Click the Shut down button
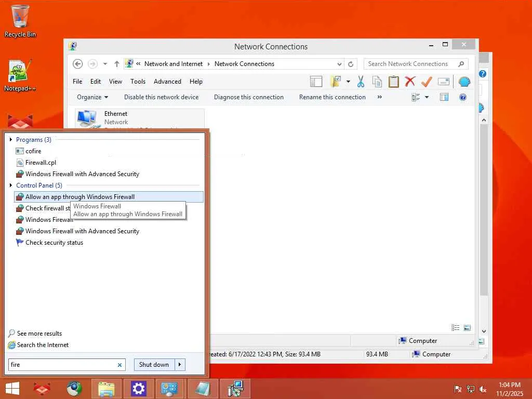The width and height of the screenshot is (532, 399). coord(154,365)
